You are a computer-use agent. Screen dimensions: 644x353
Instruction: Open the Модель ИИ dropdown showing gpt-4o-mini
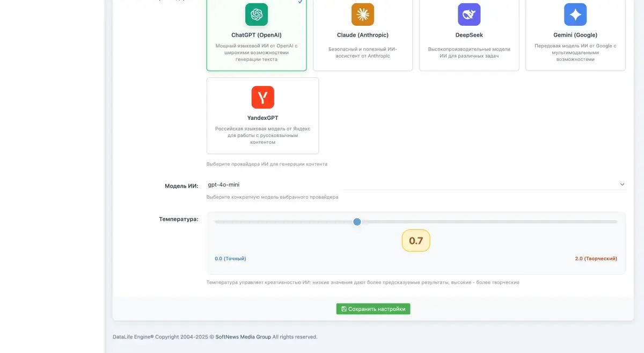coord(416,184)
